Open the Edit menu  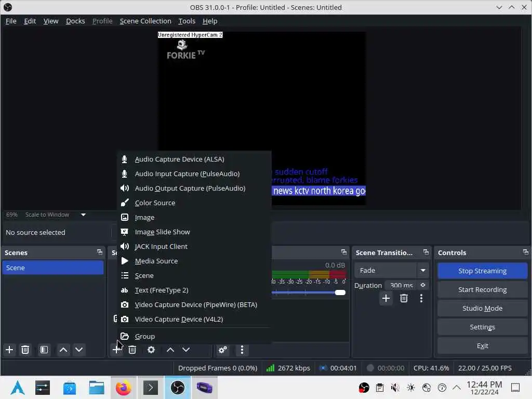(30, 21)
